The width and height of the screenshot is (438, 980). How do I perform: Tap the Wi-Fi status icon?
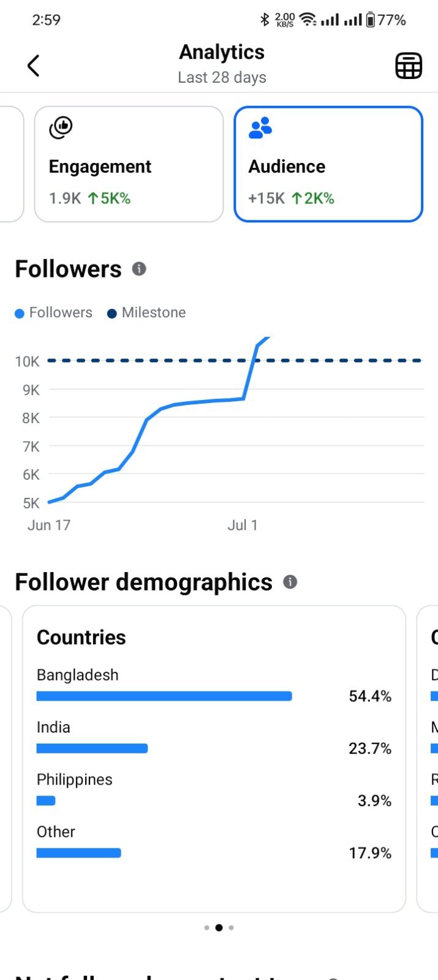(308, 20)
